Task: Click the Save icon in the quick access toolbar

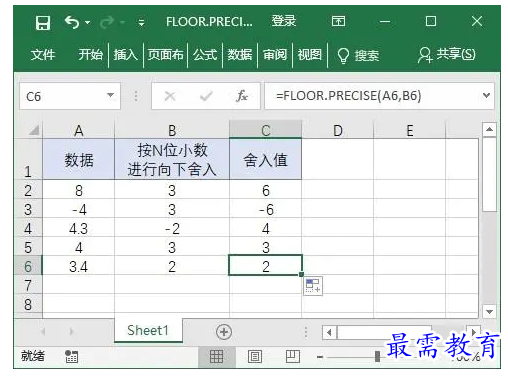Action: pos(43,23)
